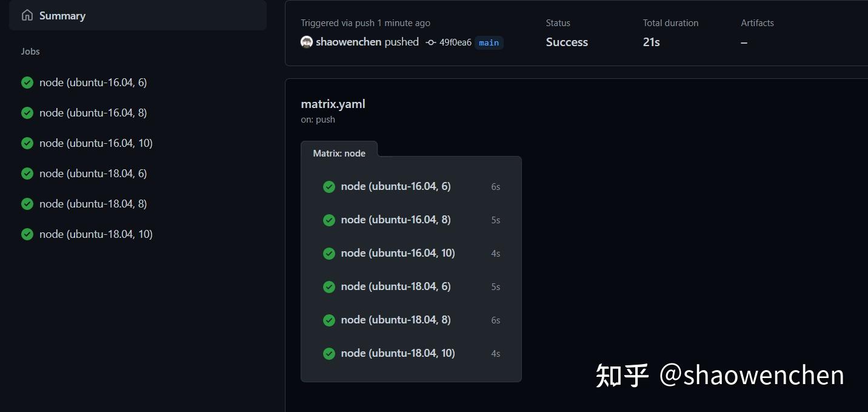Open the main branch label
Image resolution: width=868 pixels, height=412 pixels.
489,42
